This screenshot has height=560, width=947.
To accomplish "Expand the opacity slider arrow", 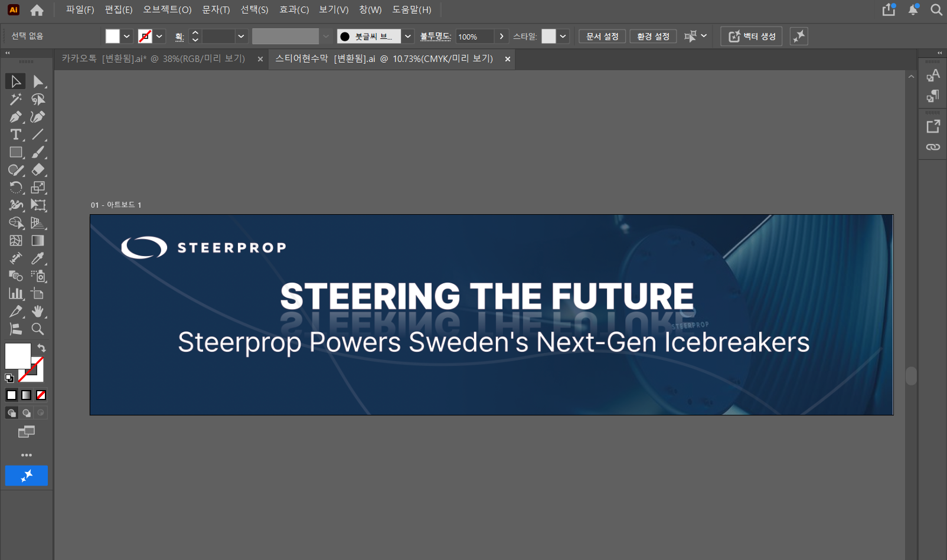I will click(501, 37).
